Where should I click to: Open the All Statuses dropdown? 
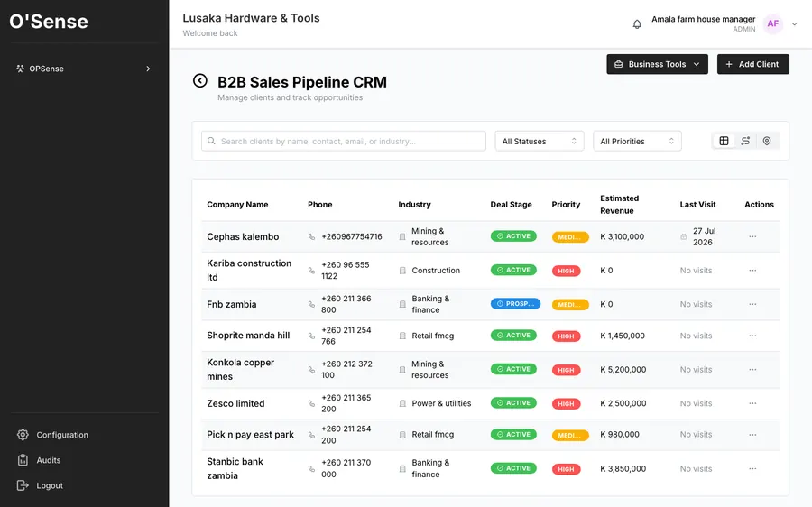pyautogui.click(x=540, y=141)
